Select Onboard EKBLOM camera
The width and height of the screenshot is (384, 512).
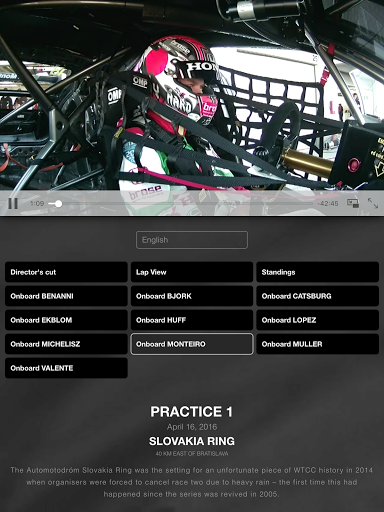tap(66, 320)
